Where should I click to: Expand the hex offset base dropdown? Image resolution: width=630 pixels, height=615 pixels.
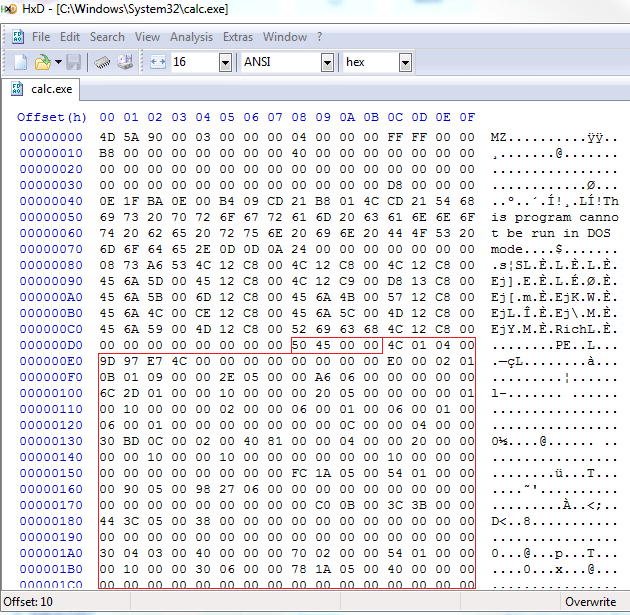[x=405, y=63]
